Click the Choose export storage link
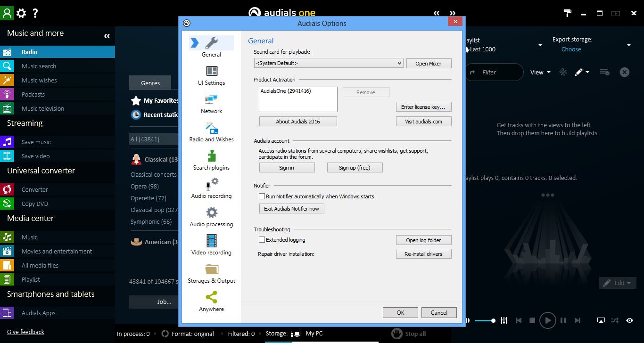 pos(571,49)
